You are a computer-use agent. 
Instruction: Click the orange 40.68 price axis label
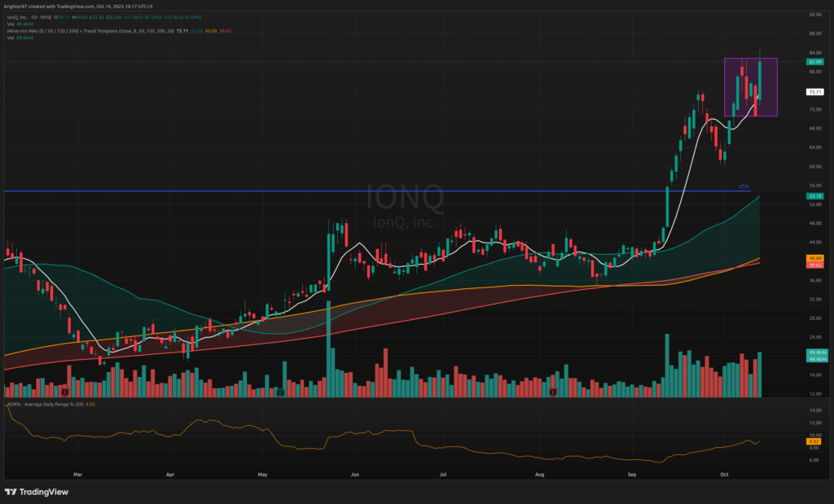pos(814,259)
